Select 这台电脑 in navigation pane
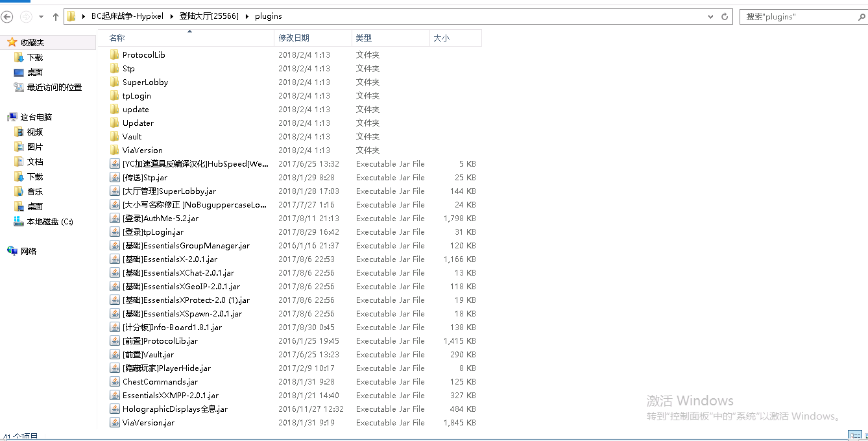This screenshot has height=441, width=868. click(x=36, y=117)
